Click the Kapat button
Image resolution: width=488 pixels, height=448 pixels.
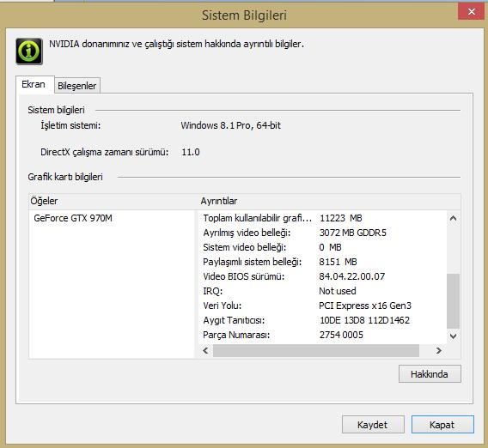pyautogui.click(x=442, y=425)
